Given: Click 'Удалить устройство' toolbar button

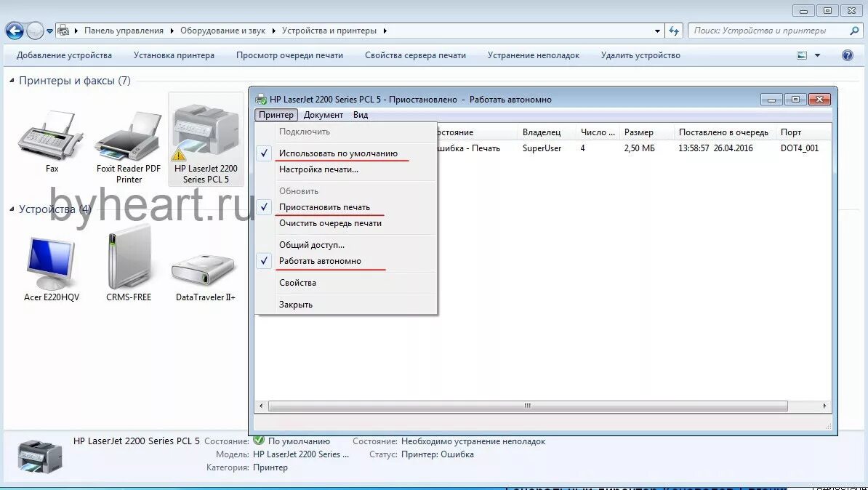Looking at the screenshot, I should (x=640, y=55).
